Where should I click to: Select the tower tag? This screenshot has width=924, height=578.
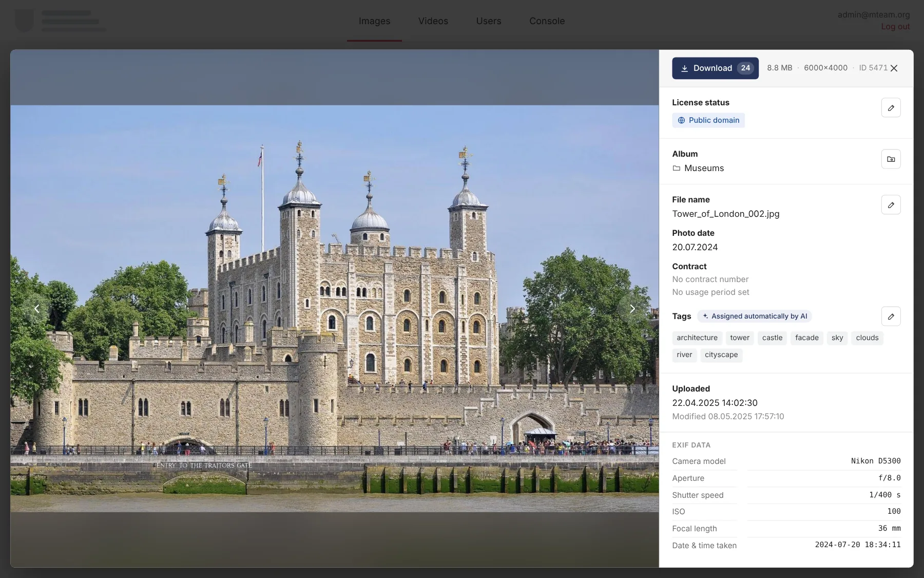click(740, 338)
